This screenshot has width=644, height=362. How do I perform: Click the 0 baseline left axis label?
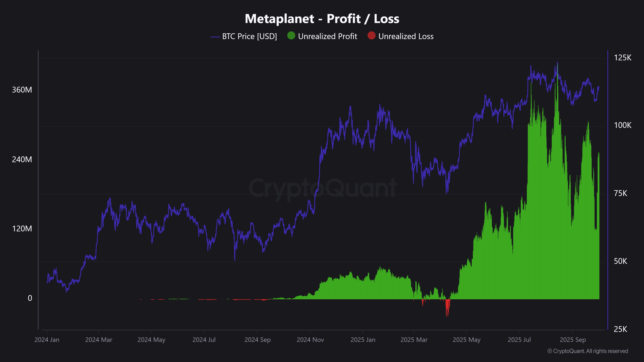30,298
